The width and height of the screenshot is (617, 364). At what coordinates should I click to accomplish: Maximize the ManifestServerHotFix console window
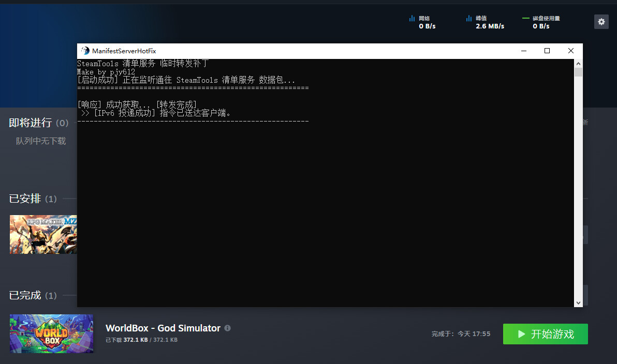tap(547, 51)
